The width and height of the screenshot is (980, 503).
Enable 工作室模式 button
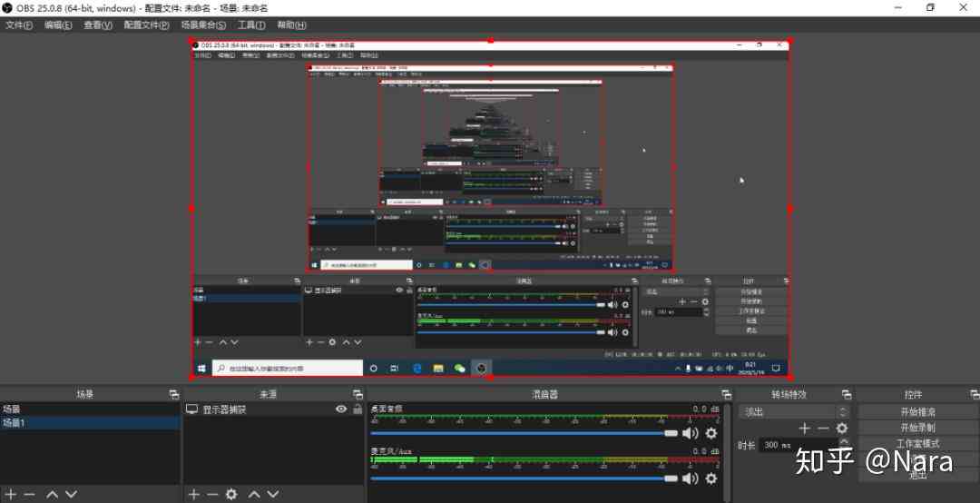tap(917, 444)
